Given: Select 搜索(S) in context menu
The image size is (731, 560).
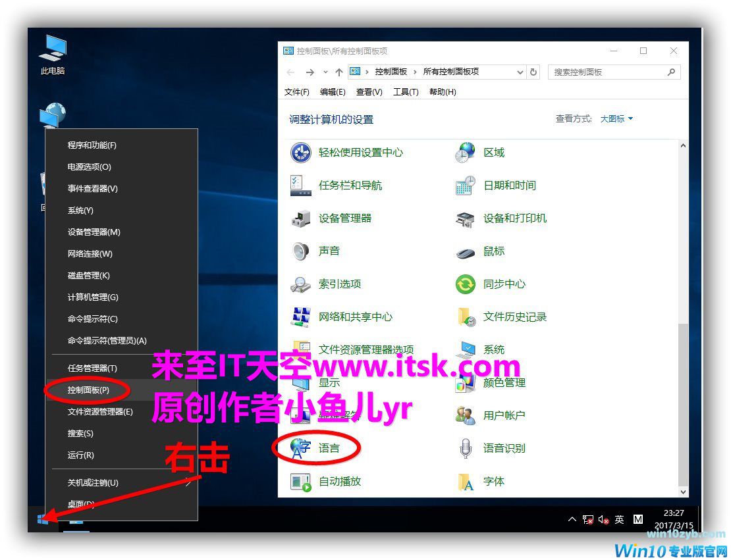Looking at the screenshot, I should [121, 434].
